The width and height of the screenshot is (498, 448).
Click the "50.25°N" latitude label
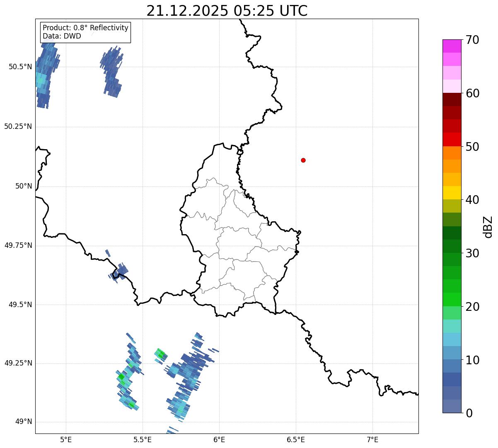point(18,126)
